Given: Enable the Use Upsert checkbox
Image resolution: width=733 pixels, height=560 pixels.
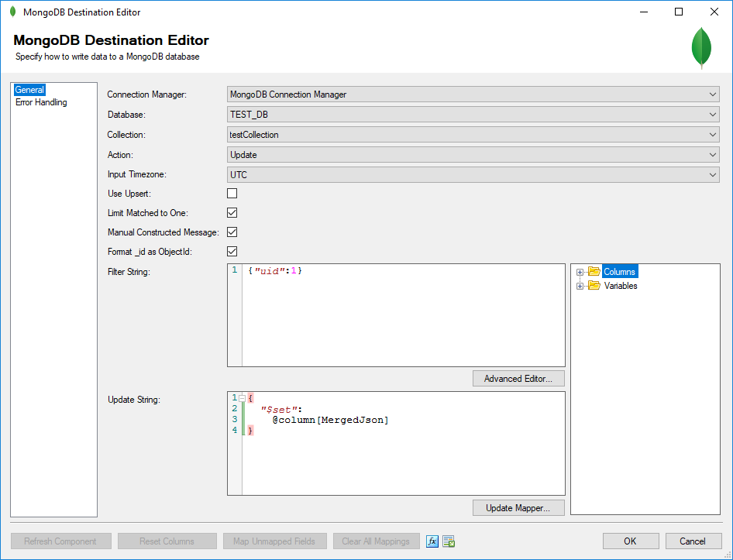Looking at the screenshot, I should coord(232,193).
